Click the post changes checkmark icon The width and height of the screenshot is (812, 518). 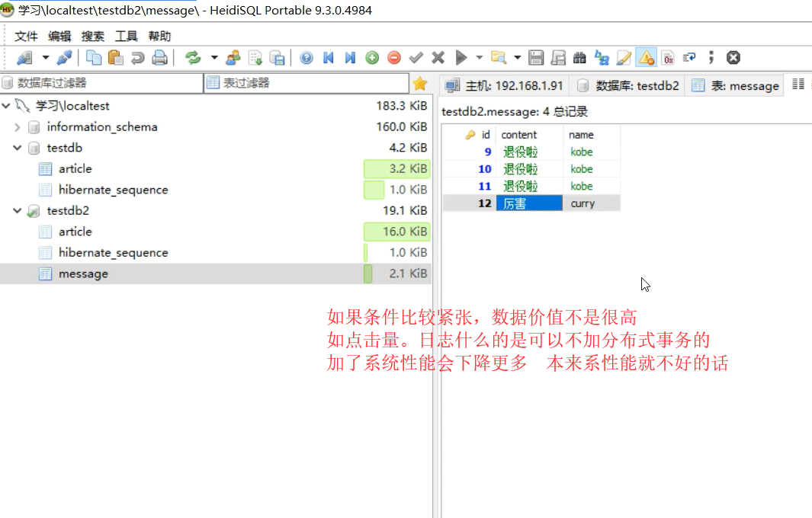coord(416,57)
